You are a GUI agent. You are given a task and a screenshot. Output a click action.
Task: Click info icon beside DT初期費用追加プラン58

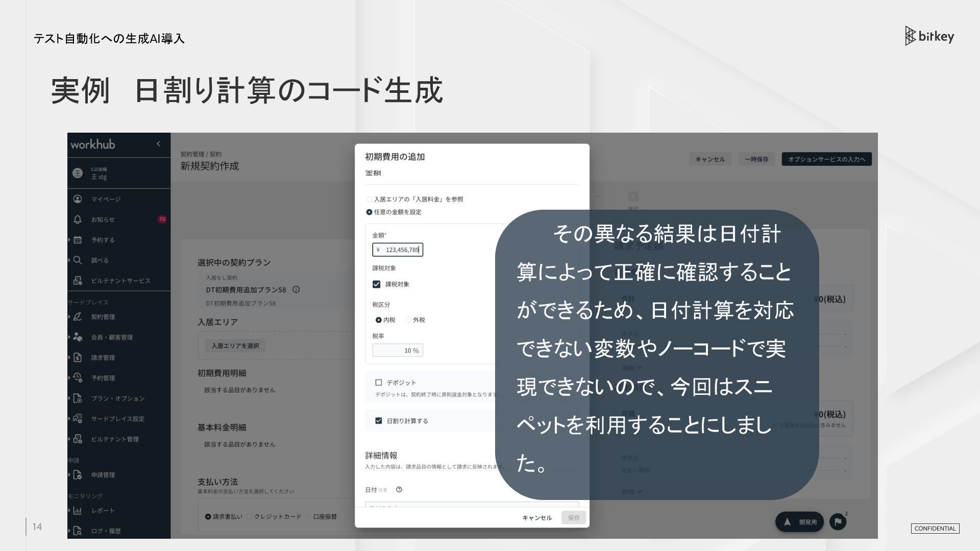coord(296,289)
